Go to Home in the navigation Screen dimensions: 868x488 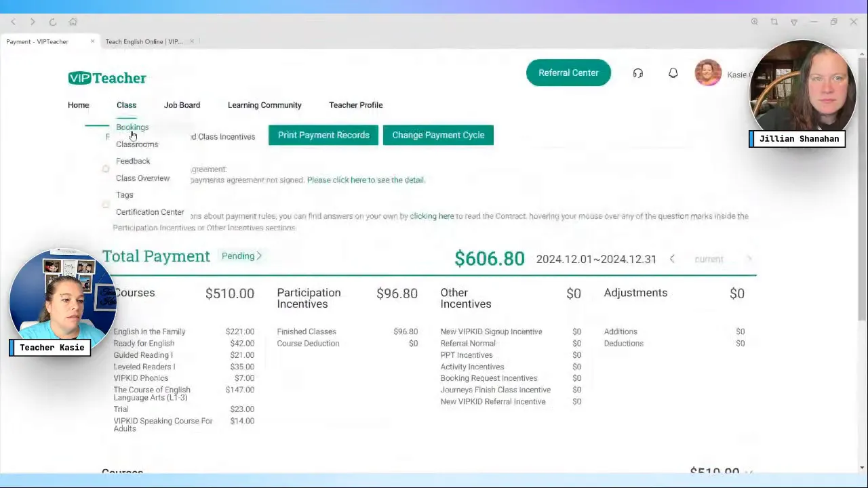[x=78, y=105]
